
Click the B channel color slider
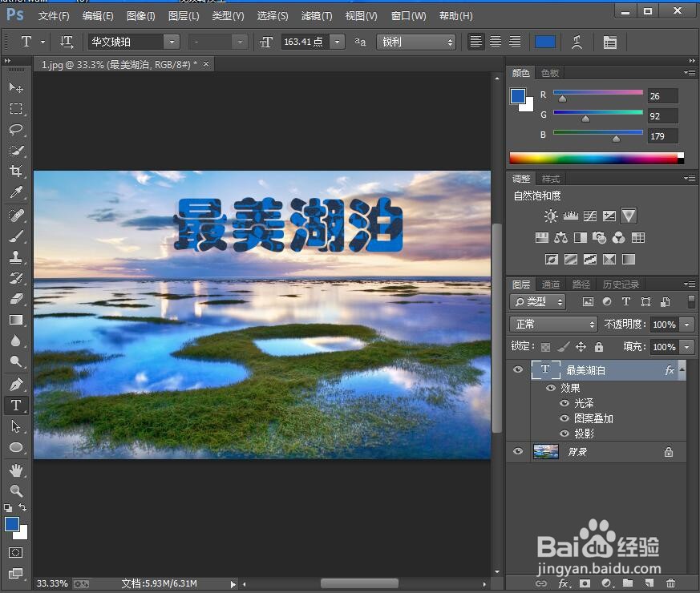[x=597, y=134]
